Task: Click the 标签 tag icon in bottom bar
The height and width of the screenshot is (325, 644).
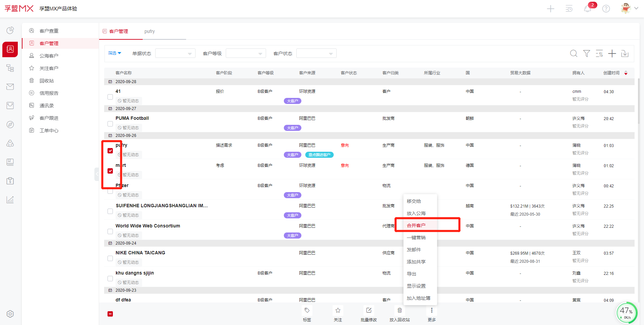Action: tap(307, 310)
